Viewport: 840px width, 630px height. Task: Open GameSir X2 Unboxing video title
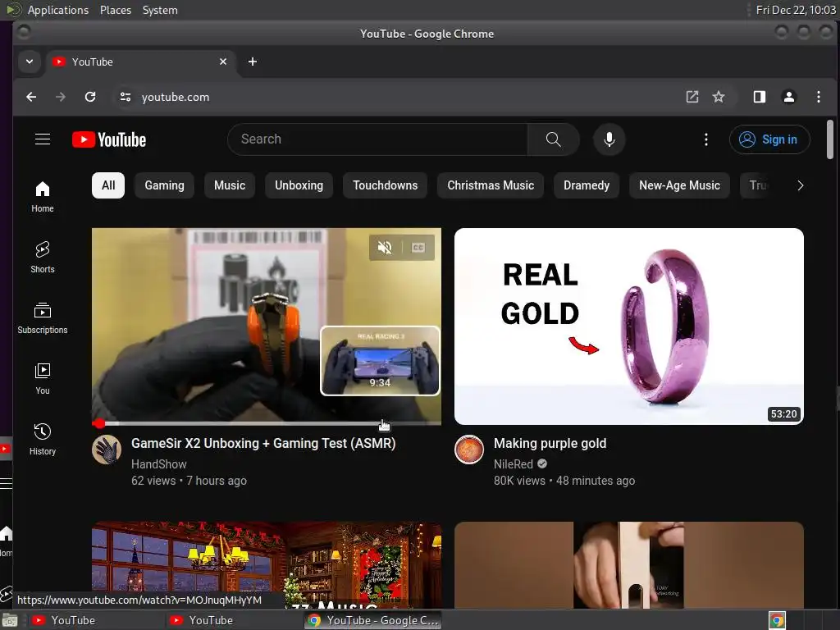(x=263, y=444)
